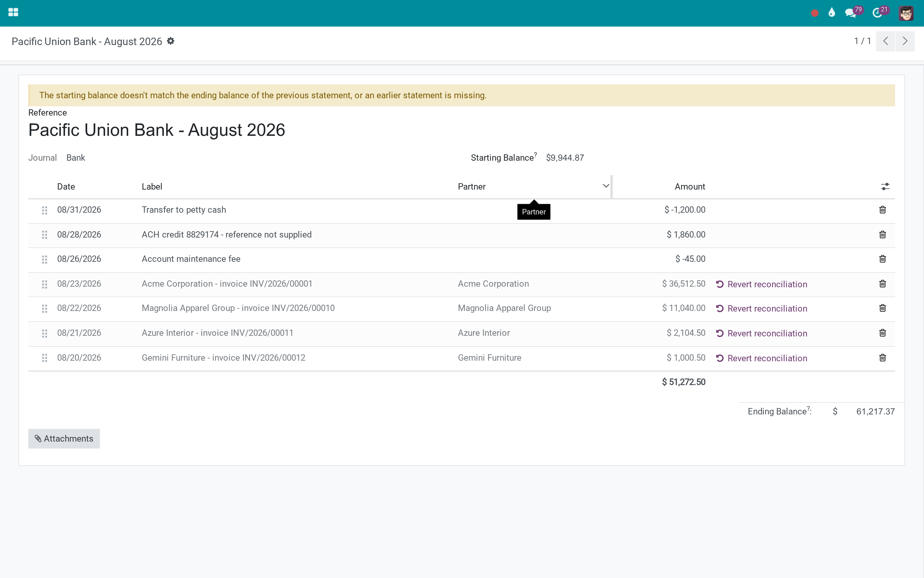
Task: Click the Acme Corporation partner cell
Action: click(x=493, y=284)
